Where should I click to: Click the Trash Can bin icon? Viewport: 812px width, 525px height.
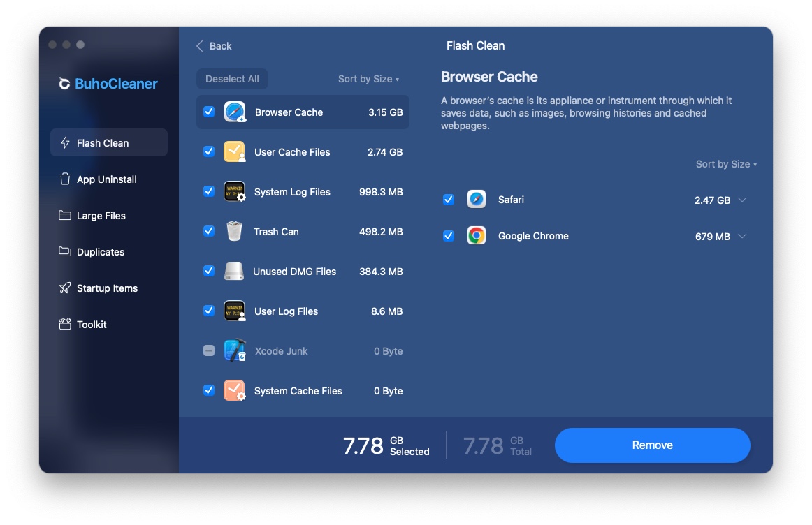click(235, 231)
